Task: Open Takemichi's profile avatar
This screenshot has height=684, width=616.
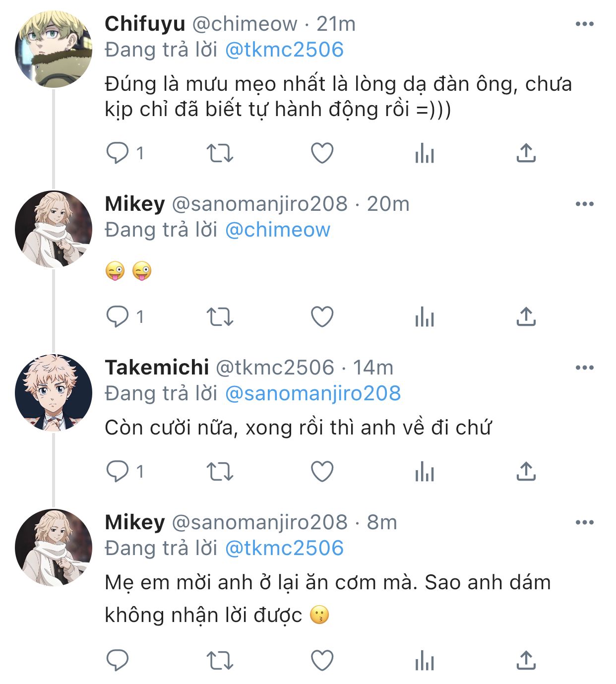Action: pos(54,392)
